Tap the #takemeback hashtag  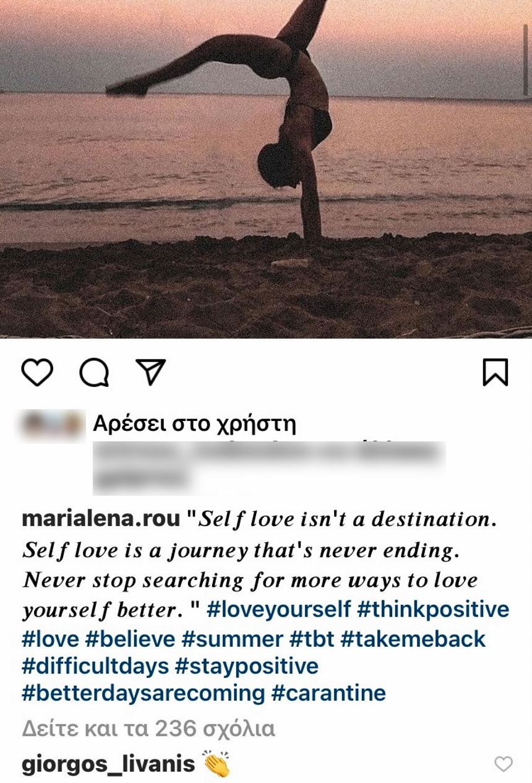(x=413, y=638)
